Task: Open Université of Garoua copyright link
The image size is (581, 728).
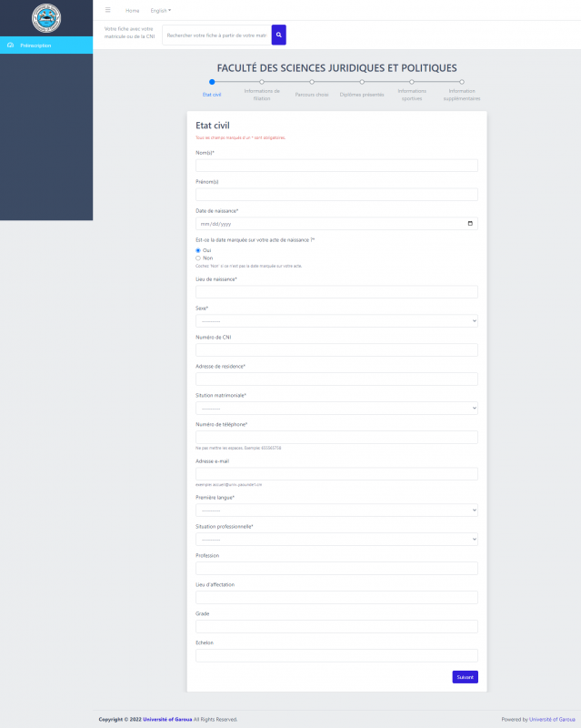Action: tap(167, 719)
